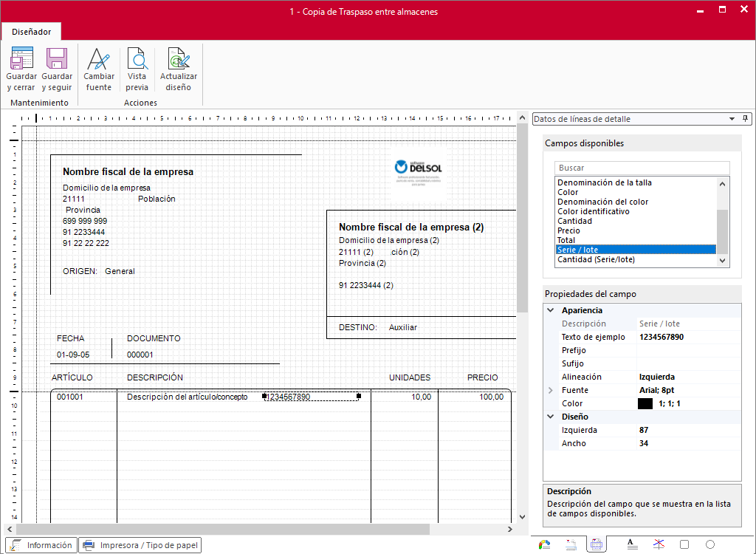Viewport: 756px width, 554px height.
Task: Select the detail lines tab icon
Action: pos(597,545)
